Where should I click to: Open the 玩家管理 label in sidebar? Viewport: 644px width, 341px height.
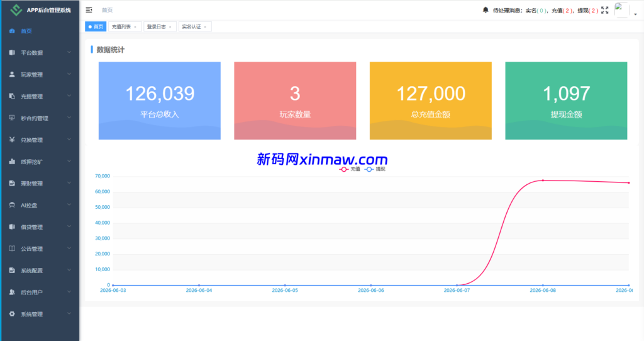[x=31, y=74]
